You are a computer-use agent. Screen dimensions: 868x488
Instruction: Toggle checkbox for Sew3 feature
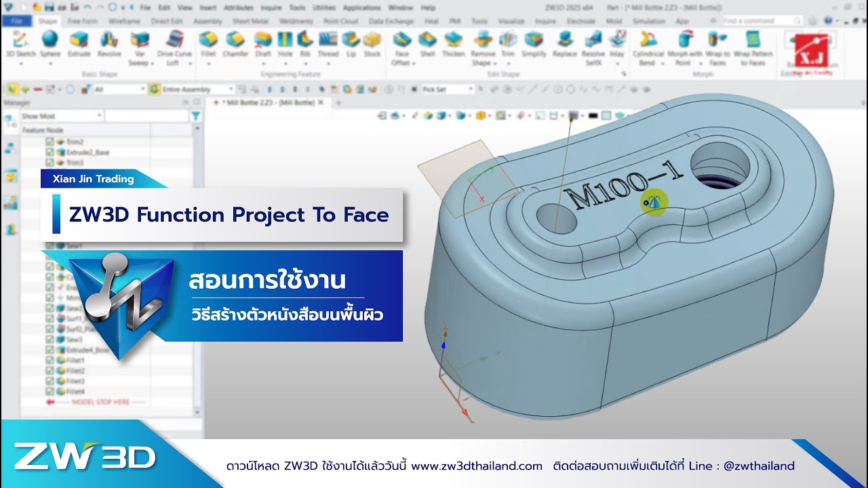tap(50, 339)
